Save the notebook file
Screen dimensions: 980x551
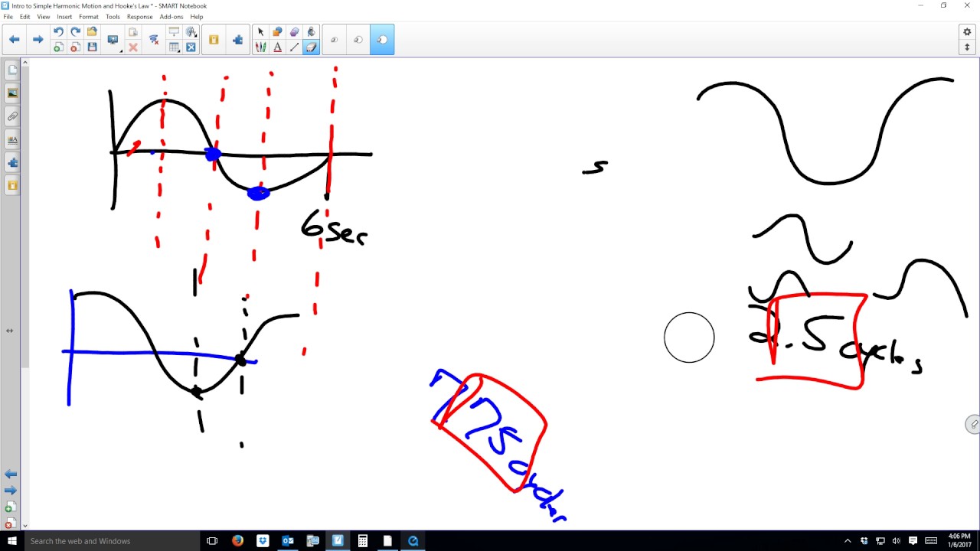(x=92, y=47)
